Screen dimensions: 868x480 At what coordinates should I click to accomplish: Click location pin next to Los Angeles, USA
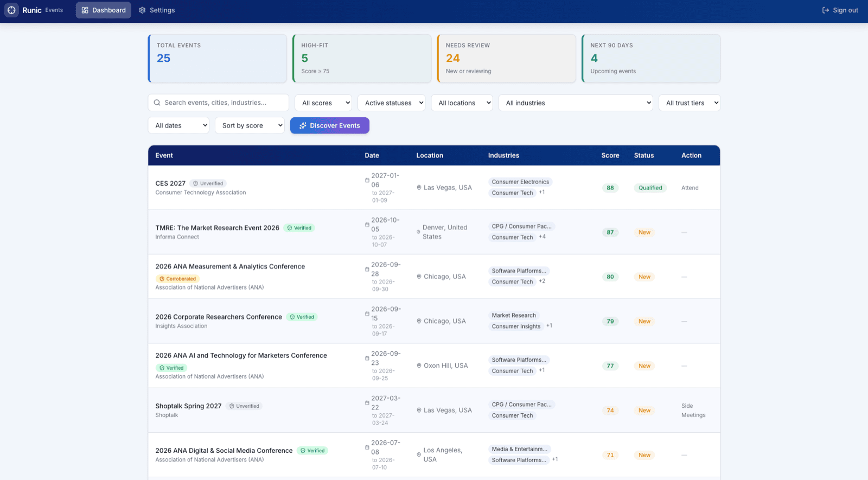(419, 455)
